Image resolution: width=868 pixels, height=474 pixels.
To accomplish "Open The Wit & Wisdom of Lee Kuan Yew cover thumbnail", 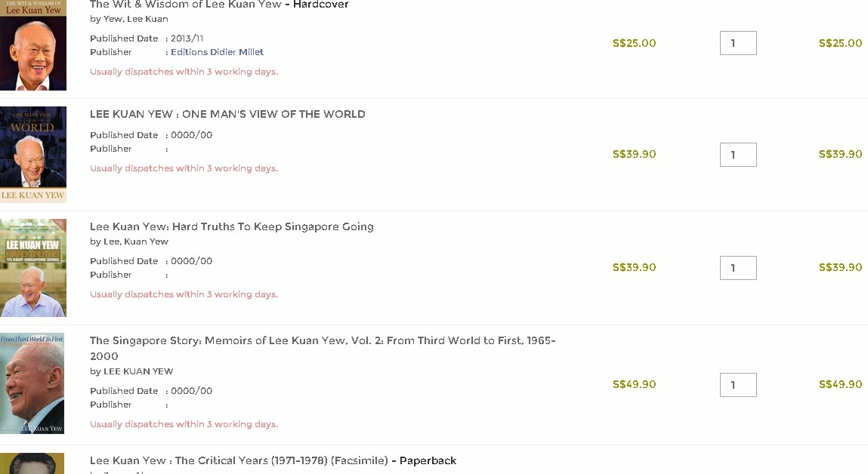I will pyautogui.click(x=33, y=45).
